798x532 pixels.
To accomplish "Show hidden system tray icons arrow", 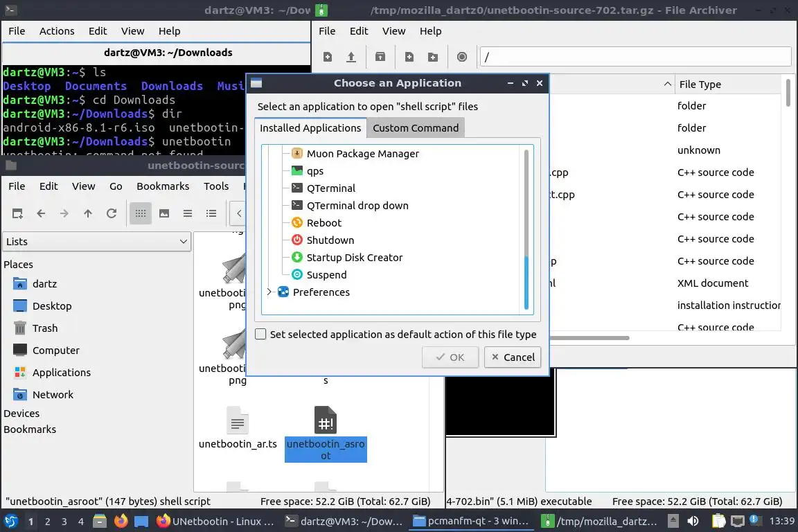I will point(673,522).
